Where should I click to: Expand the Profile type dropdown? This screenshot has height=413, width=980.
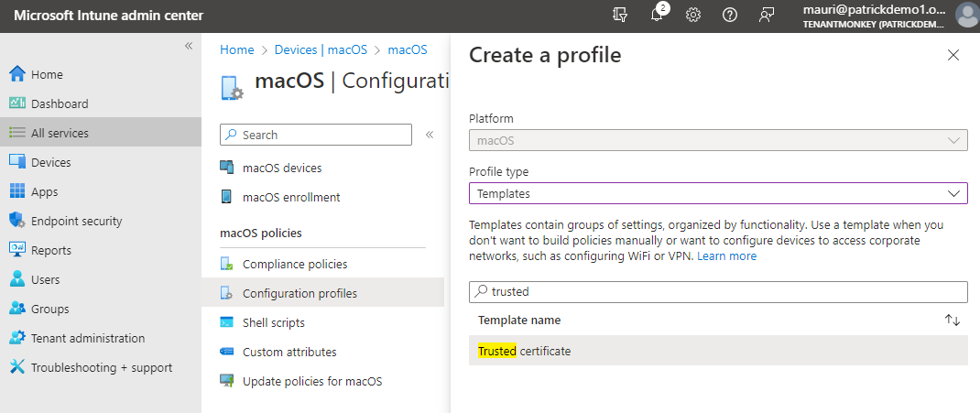[718, 193]
